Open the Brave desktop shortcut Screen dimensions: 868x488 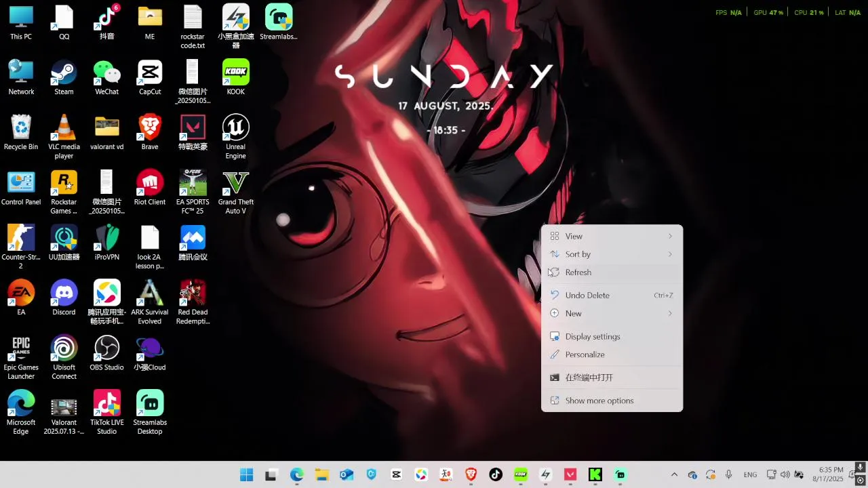pos(150,133)
